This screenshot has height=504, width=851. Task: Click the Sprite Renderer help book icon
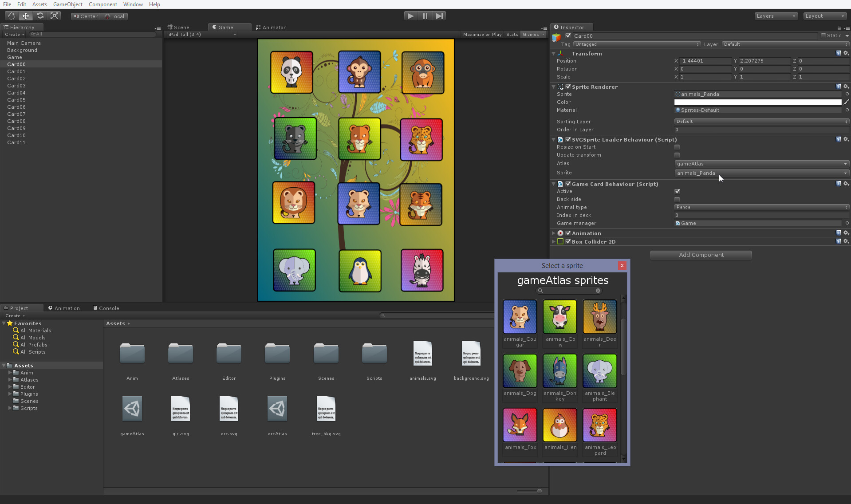(x=838, y=87)
